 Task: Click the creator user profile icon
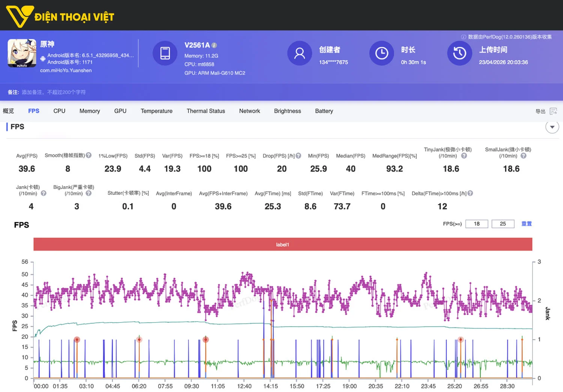(300, 53)
